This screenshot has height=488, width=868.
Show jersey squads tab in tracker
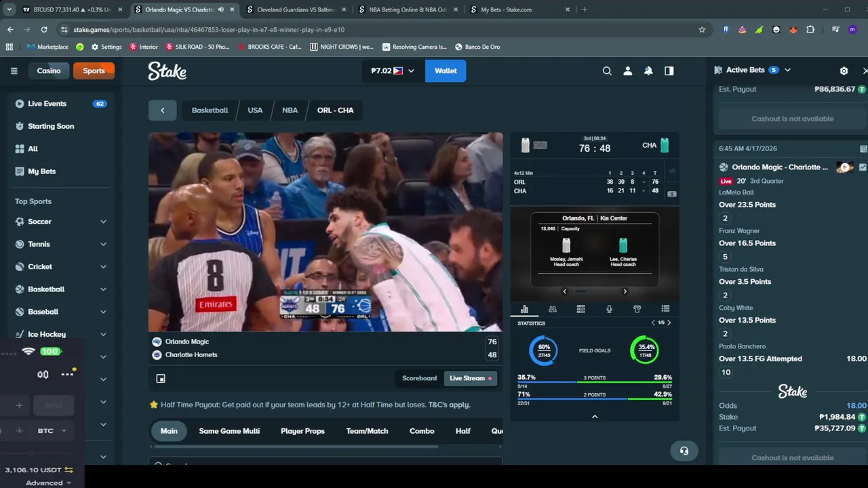coord(637,309)
